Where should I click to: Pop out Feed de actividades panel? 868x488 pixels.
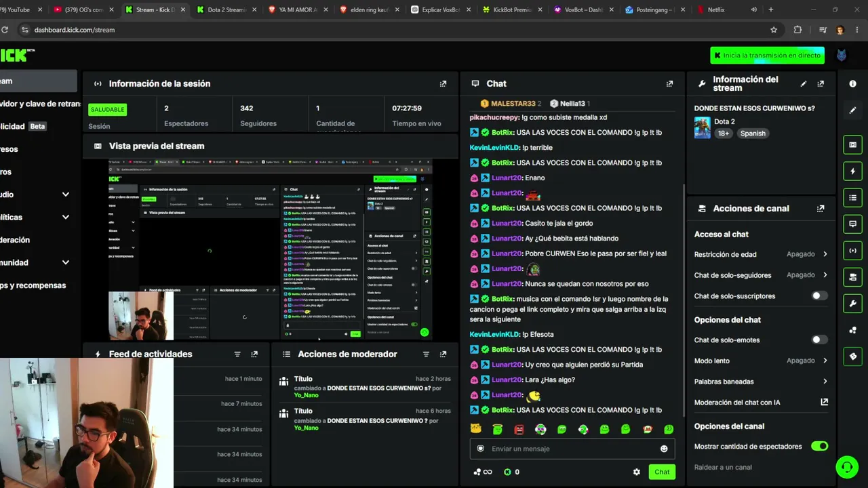(x=254, y=354)
